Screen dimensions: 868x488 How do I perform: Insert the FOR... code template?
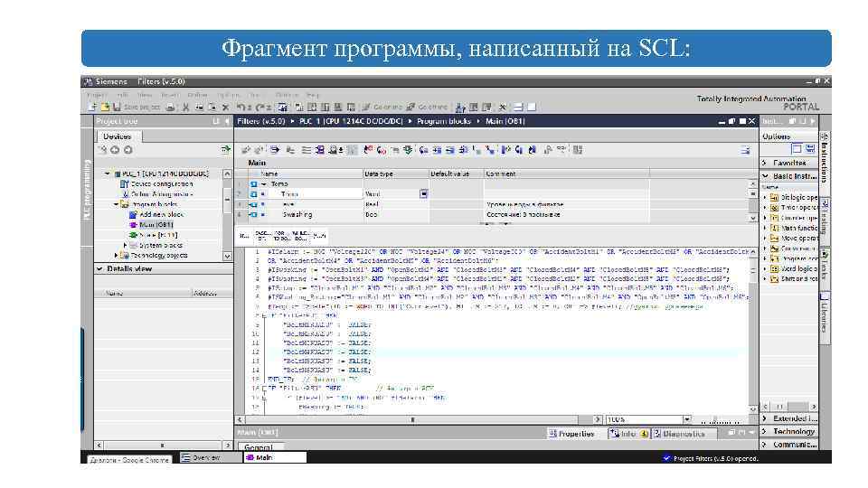point(281,236)
